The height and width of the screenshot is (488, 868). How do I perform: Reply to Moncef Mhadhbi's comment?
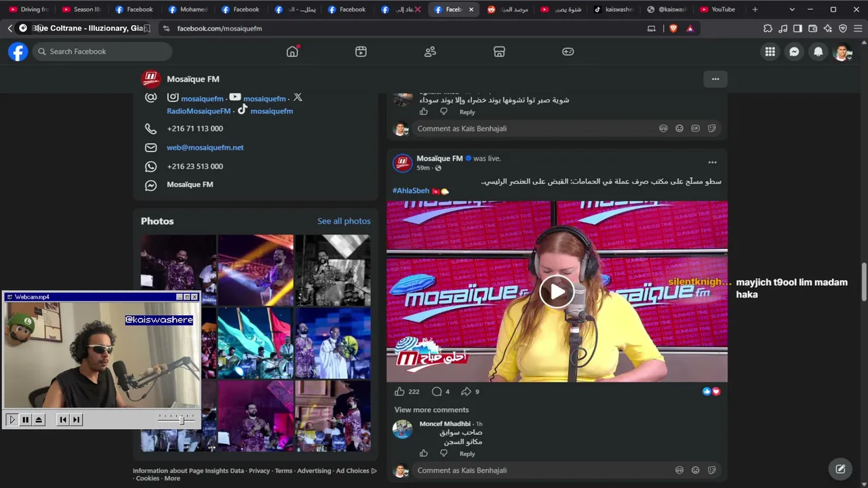pos(467,453)
